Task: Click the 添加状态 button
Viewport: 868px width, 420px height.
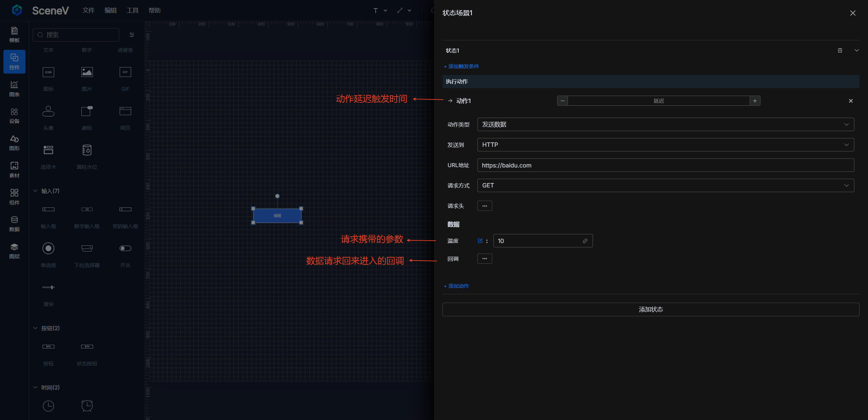Action: pyautogui.click(x=650, y=309)
